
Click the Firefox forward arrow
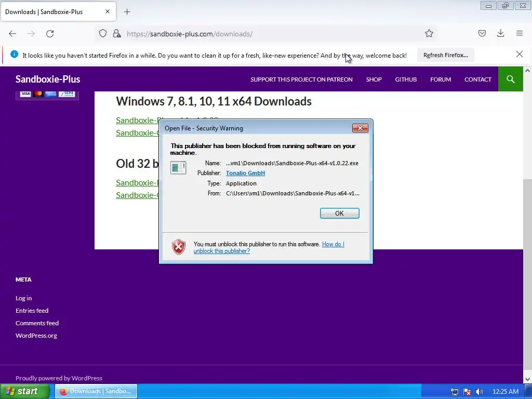click(31, 34)
